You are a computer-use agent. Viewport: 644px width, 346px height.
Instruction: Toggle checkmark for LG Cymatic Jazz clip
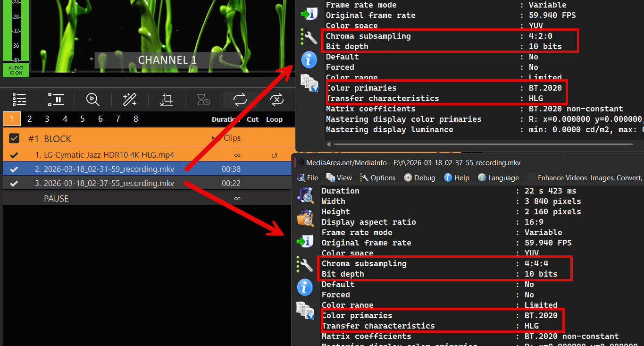click(14, 155)
